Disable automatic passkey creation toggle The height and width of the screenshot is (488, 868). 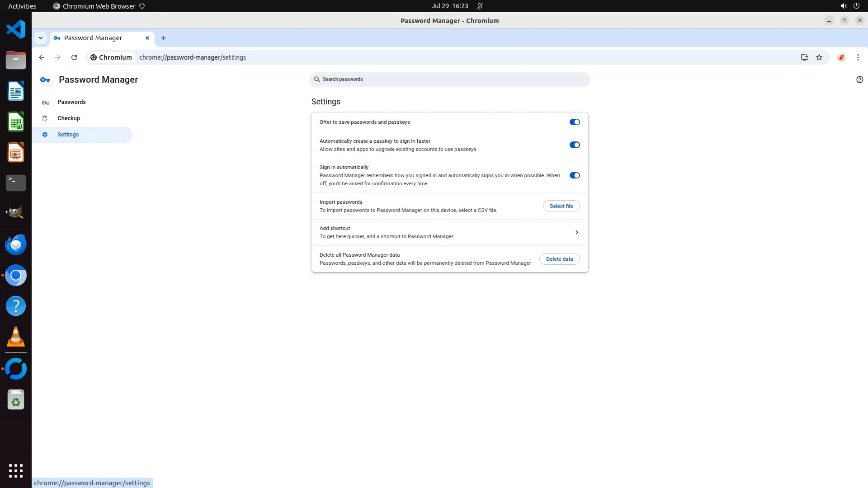coord(574,145)
